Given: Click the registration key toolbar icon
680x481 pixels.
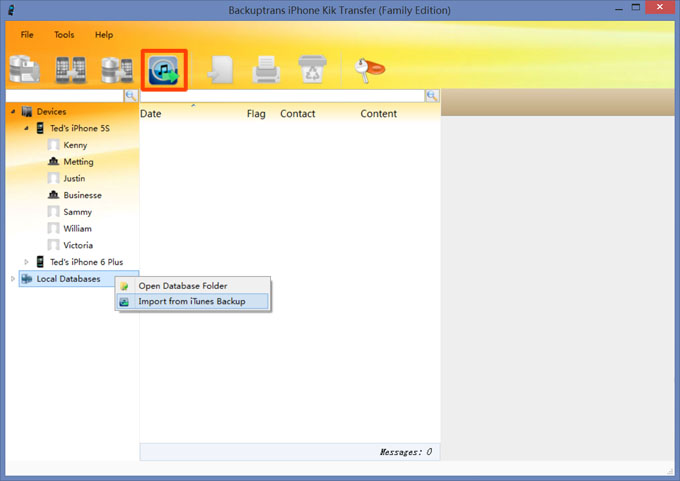Looking at the screenshot, I should 369,70.
